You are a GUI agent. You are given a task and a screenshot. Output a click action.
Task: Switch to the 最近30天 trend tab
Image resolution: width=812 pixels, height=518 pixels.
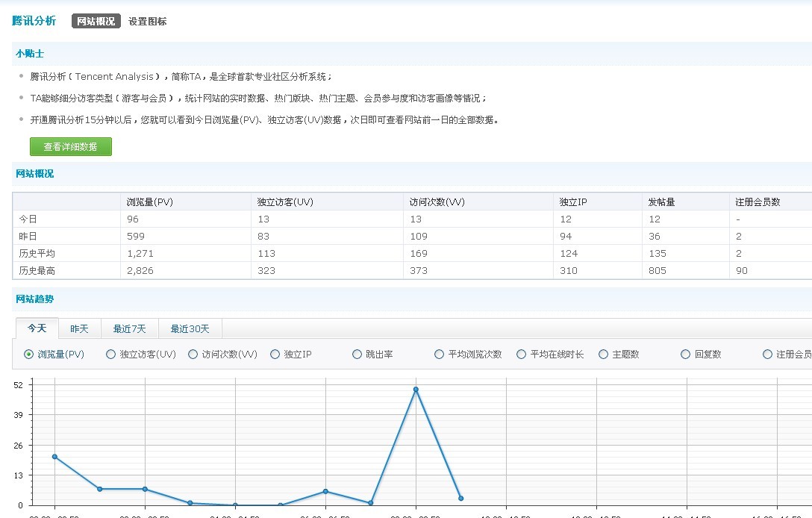[190, 329]
